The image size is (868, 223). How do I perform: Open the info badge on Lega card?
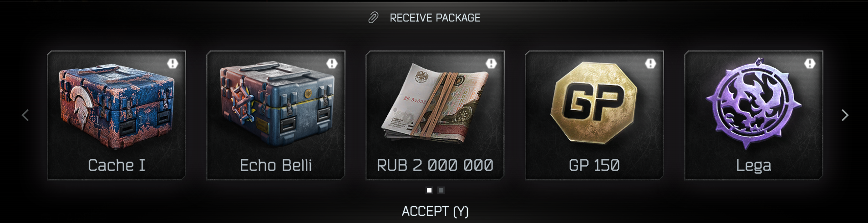810,63
